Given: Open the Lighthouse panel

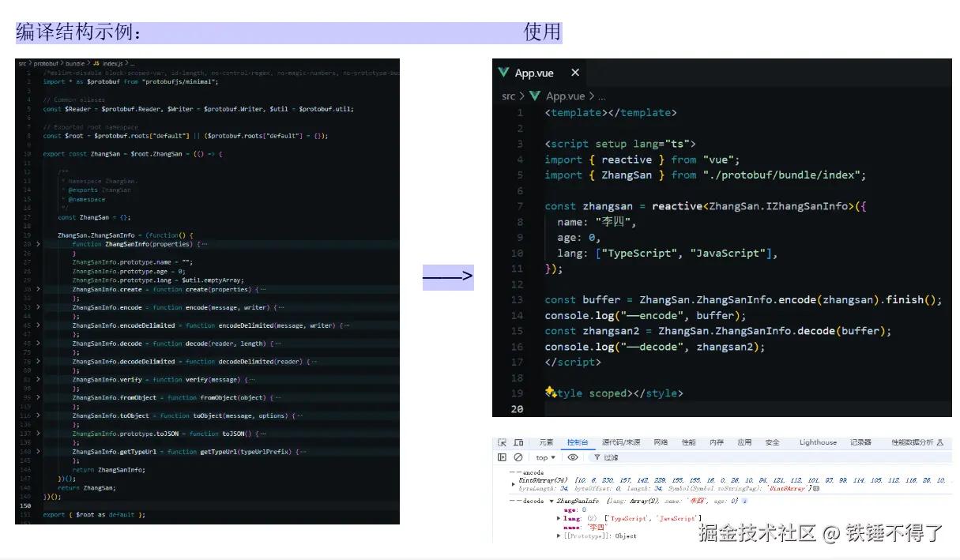Looking at the screenshot, I should click(x=817, y=442).
